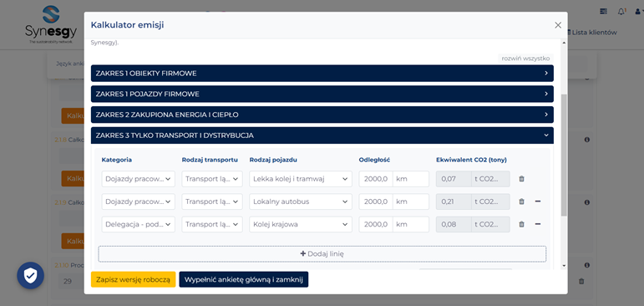Viewport: 644px width, 306px height.
Task: Open Rodzaj transportu dropdown in first row
Action: click(212, 179)
